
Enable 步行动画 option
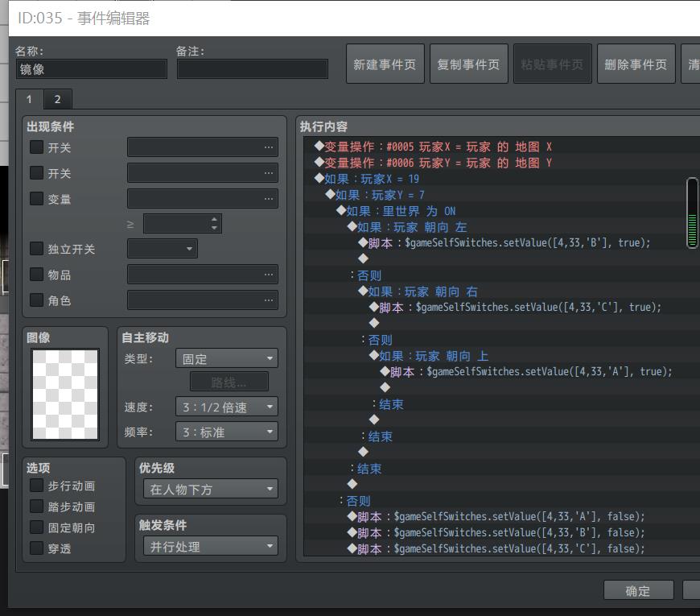36,485
